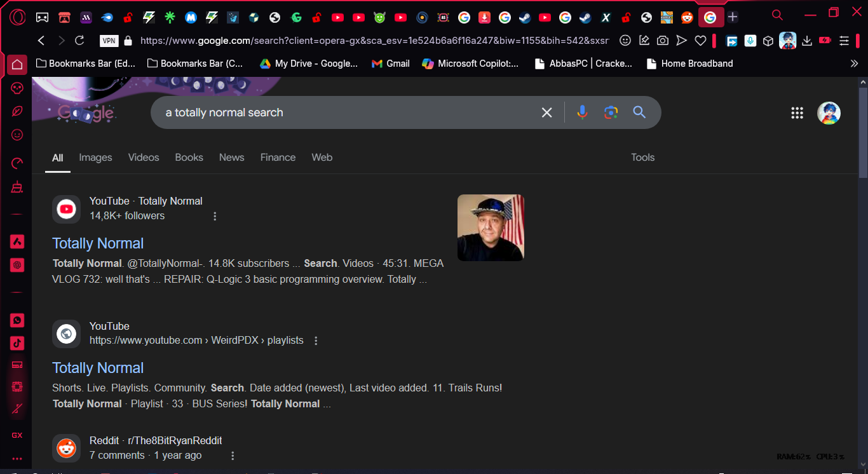
Task: Click the magnifier Search button in search box
Action: (x=639, y=112)
